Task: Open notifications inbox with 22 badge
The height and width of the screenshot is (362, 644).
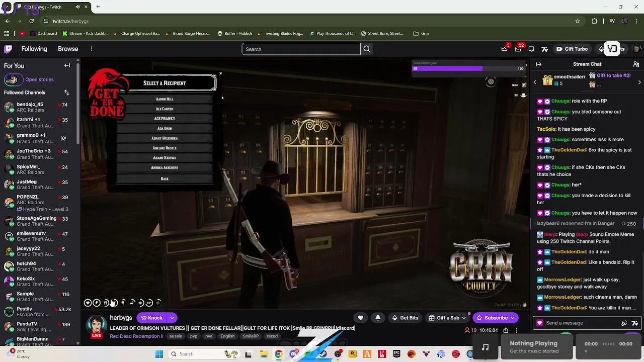Action: coord(518,49)
